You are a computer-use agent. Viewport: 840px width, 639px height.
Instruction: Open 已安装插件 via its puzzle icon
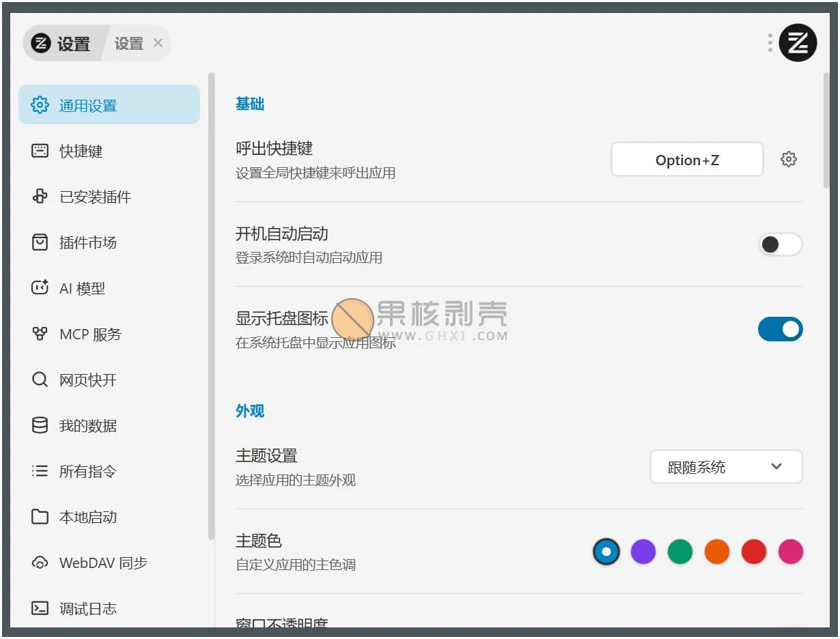(40, 197)
